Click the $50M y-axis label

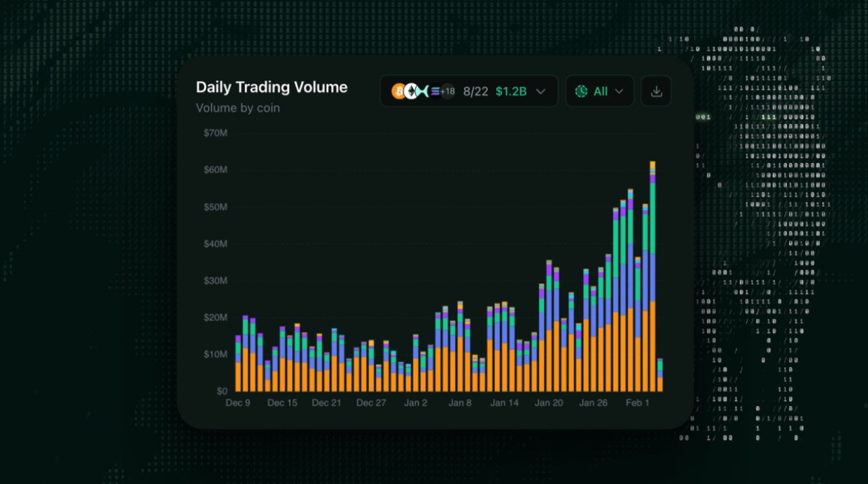216,207
